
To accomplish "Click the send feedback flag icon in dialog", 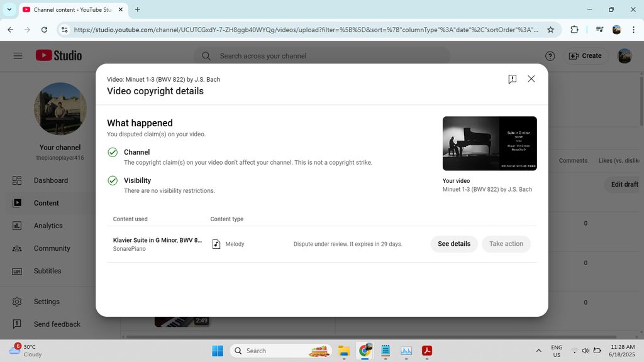I will click(x=512, y=79).
